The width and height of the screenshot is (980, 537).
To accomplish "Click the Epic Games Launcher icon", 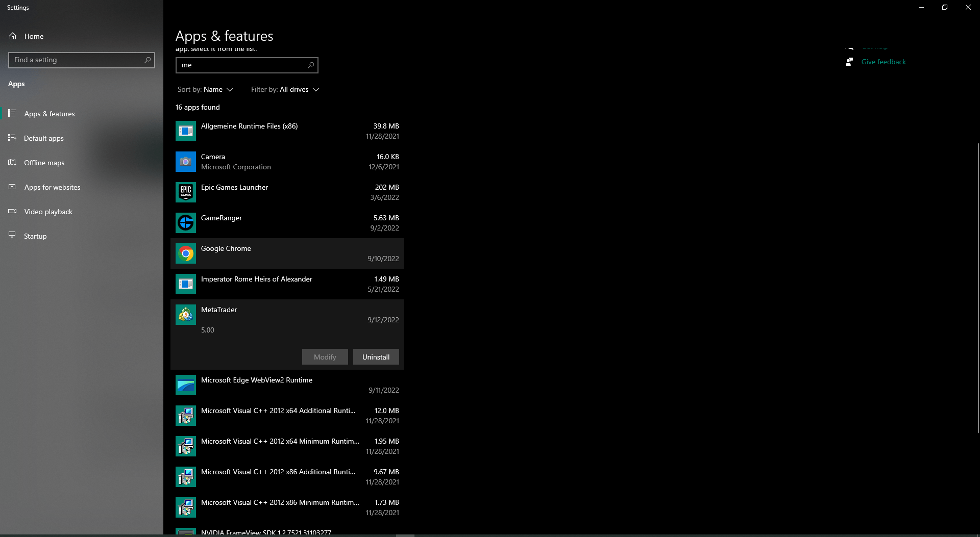I will [x=186, y=192].
